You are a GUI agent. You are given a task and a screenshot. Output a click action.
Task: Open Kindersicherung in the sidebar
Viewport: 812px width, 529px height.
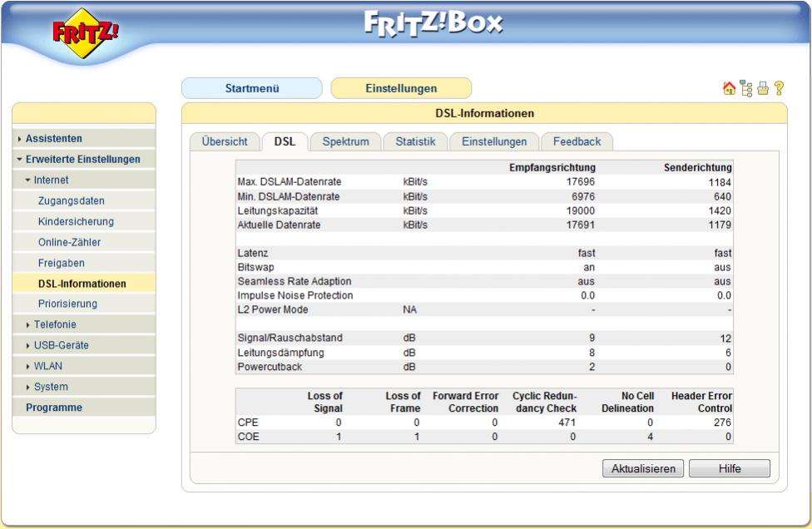coord(84,221)
